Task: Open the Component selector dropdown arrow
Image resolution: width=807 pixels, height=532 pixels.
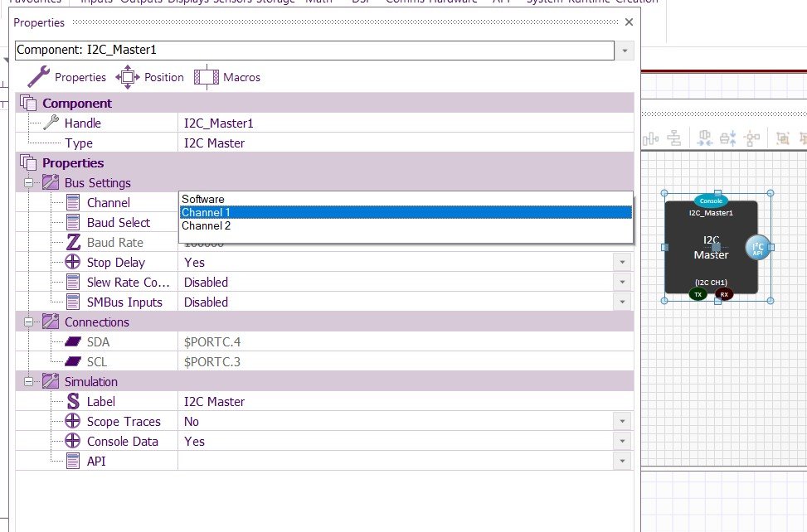Action: point(624,51)
